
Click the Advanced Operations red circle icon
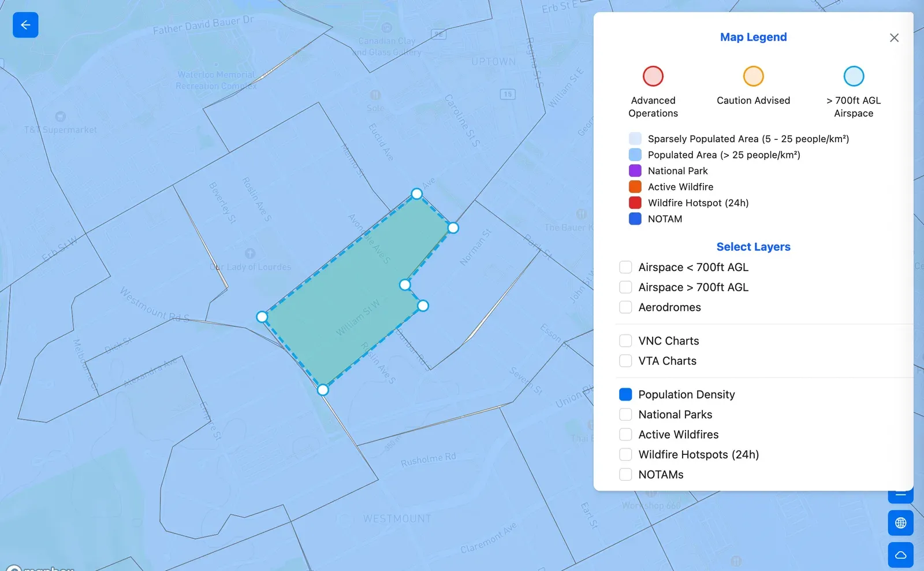(653, 76)
